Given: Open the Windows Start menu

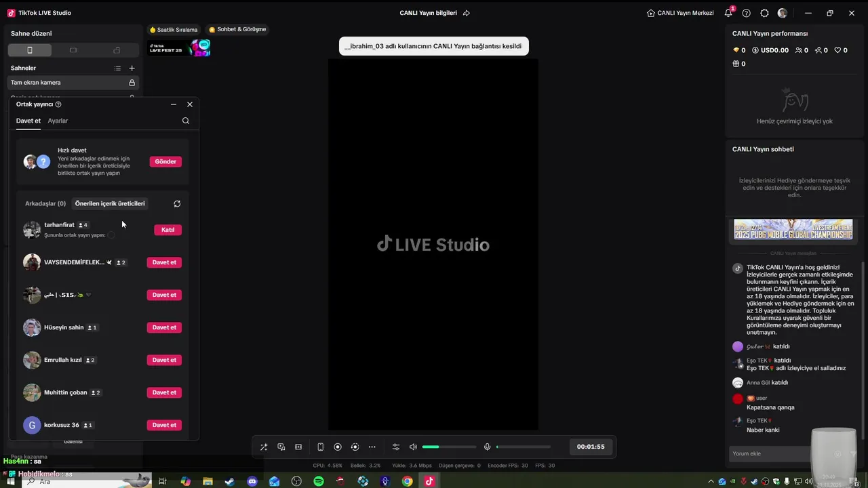Looking at the screenshot, I should pyautogui.click(x=11, y=481).
